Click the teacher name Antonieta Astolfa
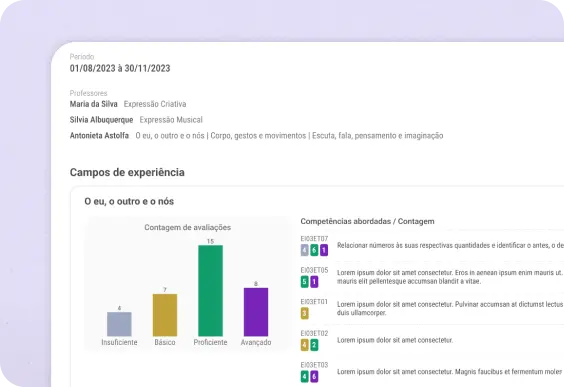Viewport: 564px width, 387px height. click(99, 136)
